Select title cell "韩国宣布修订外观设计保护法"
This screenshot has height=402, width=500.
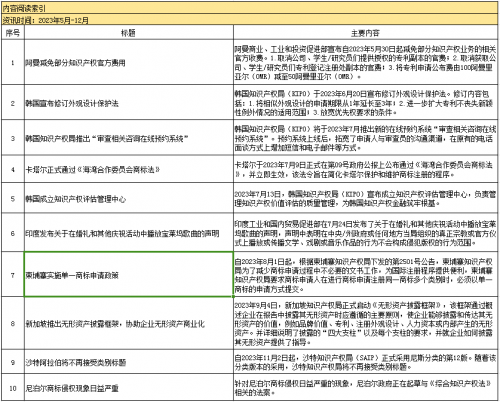pyautogui.click(x=129, y=103)
